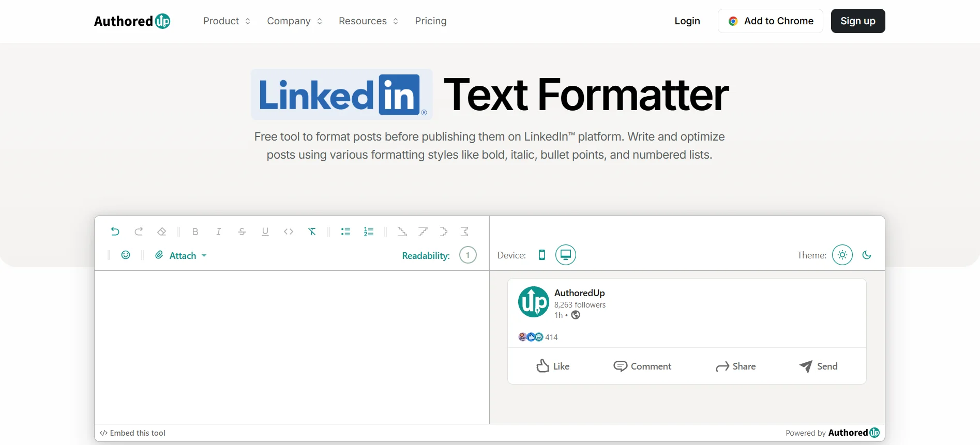Expand the Product menu
The height and width of the screenshot is (445, 980).
[227, 21]
